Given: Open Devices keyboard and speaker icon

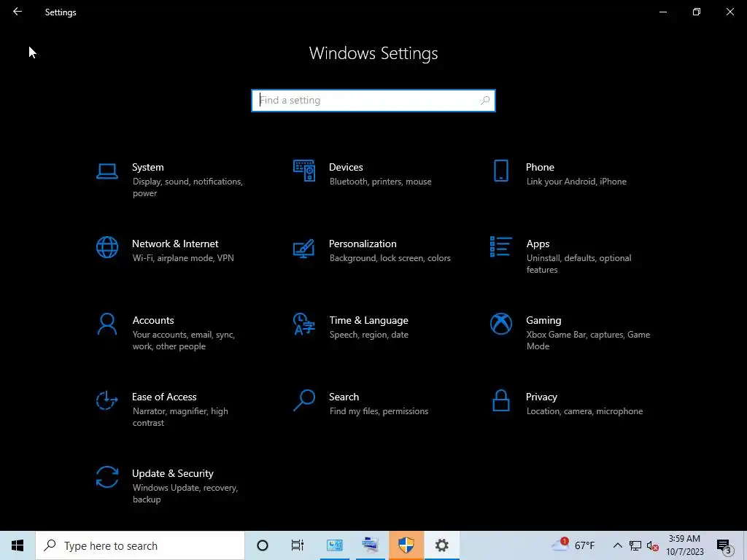Looking at the screenshot, I should click(304, 171).
